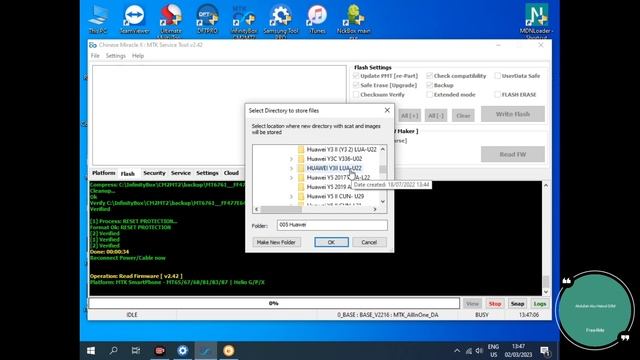Select Huawei Y3 II (Y3 2) LUA-U22 folder

pyautogui.click(x=342, y=149)
